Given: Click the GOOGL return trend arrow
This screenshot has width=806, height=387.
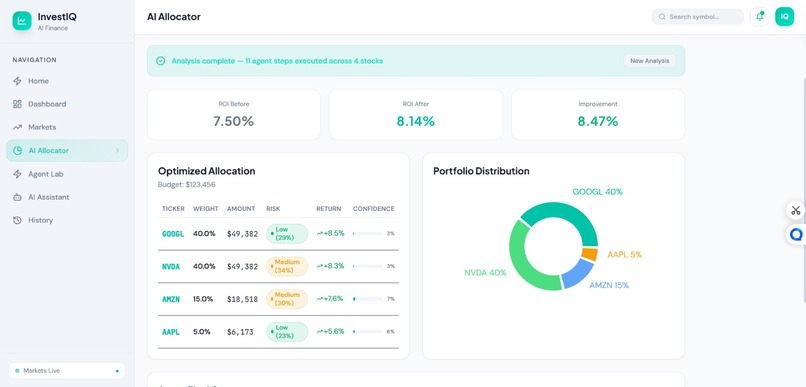Looking at the screenshot, I should 319,233.
